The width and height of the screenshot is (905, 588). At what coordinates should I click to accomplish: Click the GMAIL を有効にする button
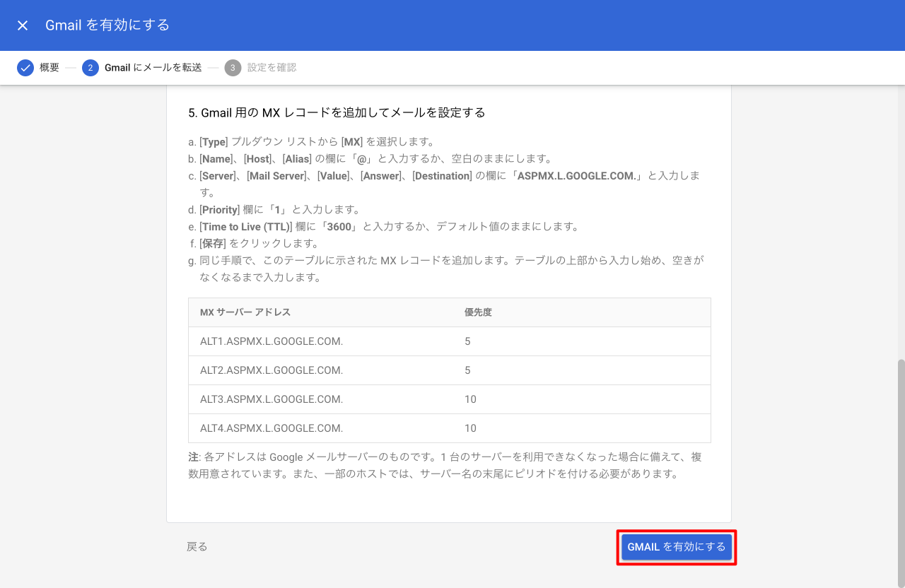[x=677, y=547]
